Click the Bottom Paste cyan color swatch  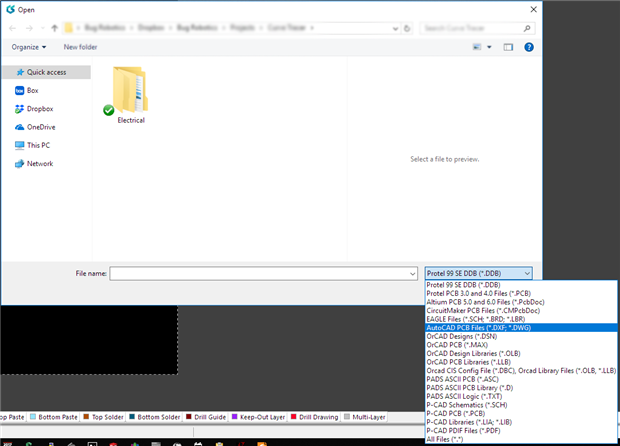[33, 416]
